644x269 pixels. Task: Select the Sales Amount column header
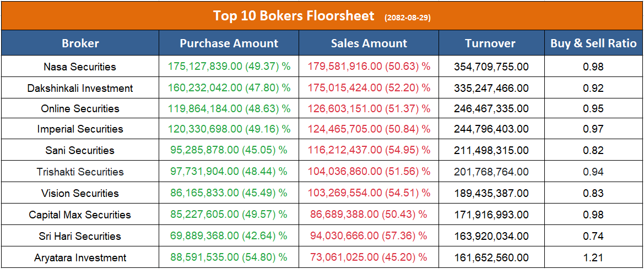tap(369, 43)
